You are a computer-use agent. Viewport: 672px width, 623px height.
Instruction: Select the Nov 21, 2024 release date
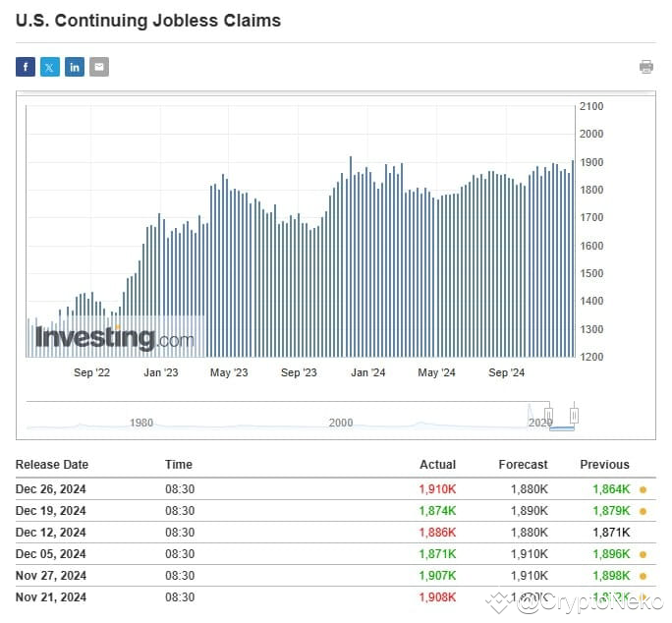point(50,596)
